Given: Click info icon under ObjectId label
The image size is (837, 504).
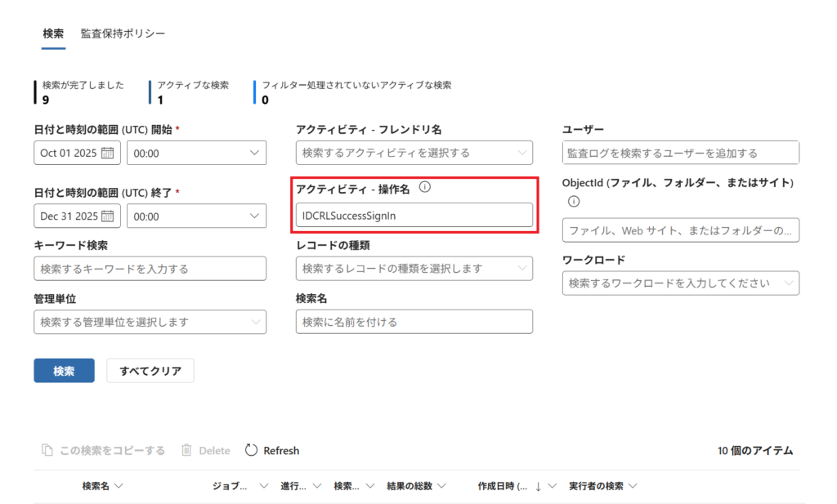Looking at the screenshot, I should click(573, 201).
